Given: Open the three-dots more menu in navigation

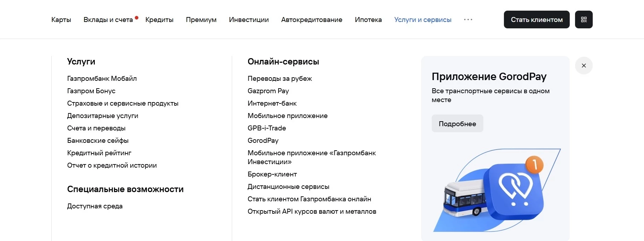Looking at the screenshot, I should (x=468, y=20).
